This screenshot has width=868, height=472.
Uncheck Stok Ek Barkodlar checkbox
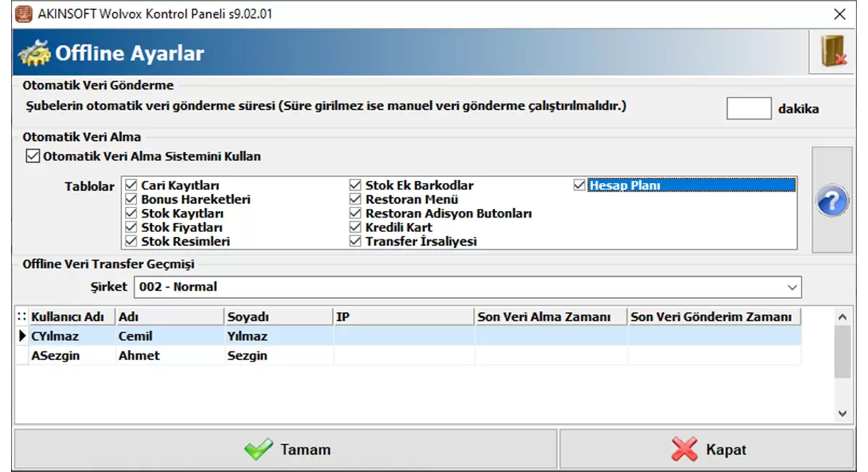pyautogui.click(x=355, y=186)
